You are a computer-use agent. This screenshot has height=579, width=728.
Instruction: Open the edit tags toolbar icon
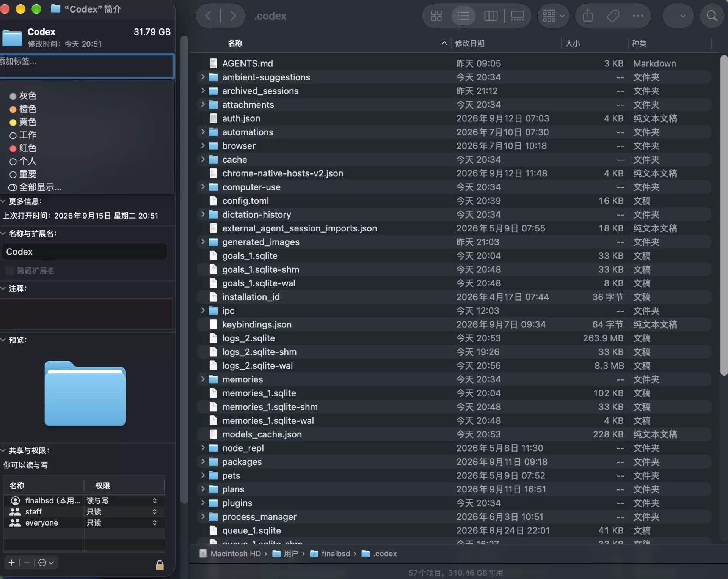(613, 16)
